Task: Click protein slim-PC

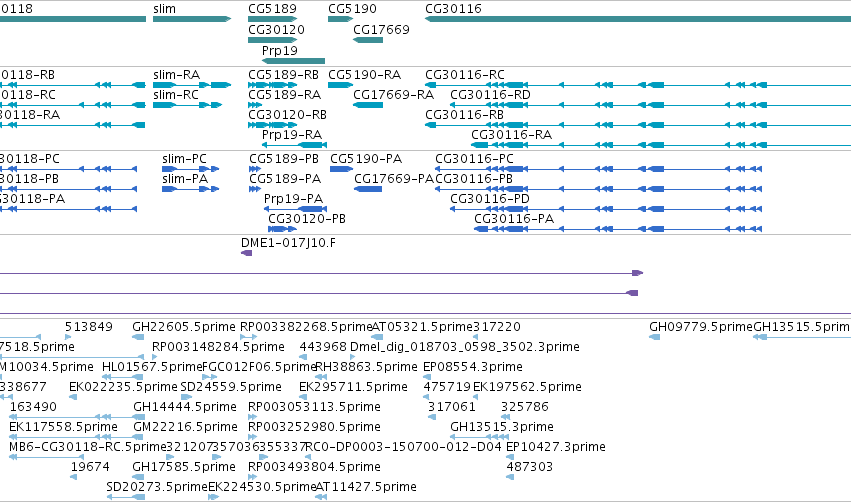Action: coord(185,158)
